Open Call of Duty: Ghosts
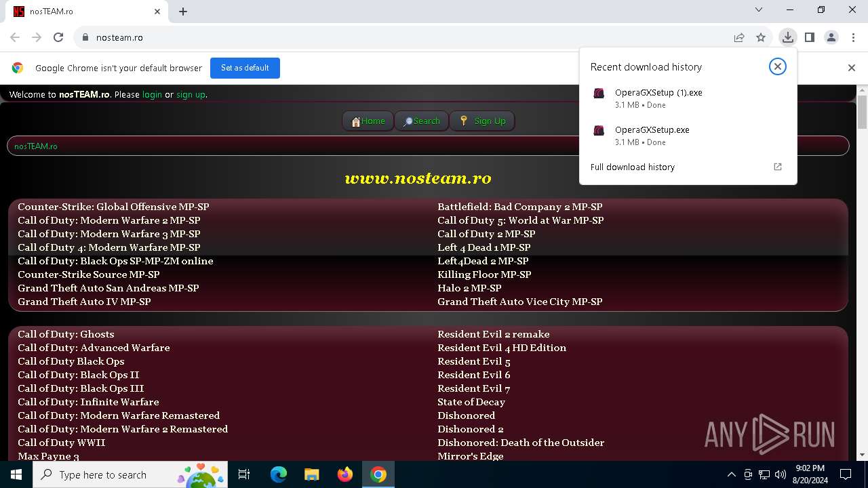 coord(66,334)
